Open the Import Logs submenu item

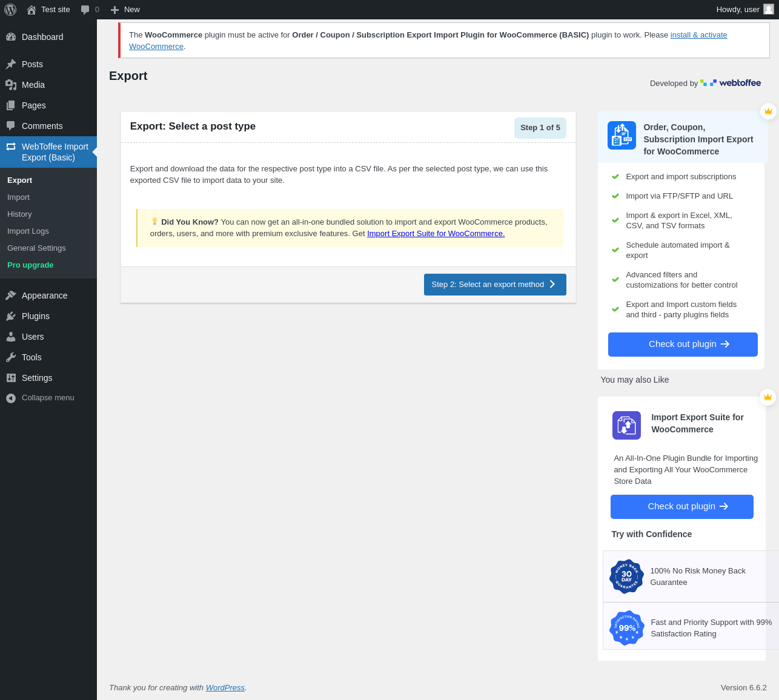coord(28,231)
